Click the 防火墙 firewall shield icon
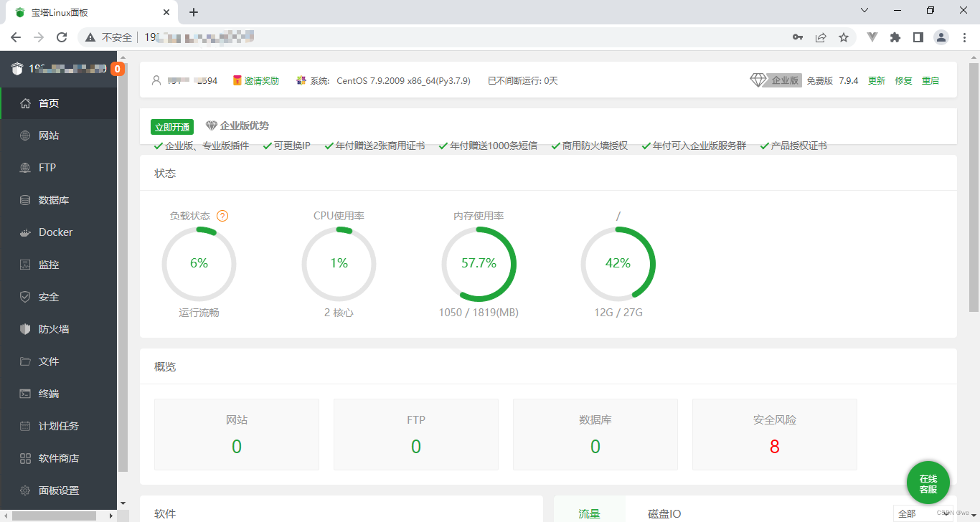980x522 pixels. [x=25, y=329]
